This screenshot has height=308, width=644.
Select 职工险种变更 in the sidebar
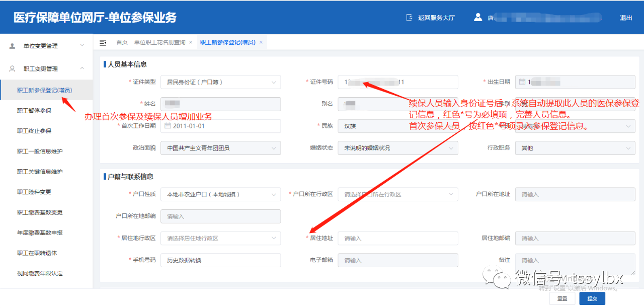point(34,192)
